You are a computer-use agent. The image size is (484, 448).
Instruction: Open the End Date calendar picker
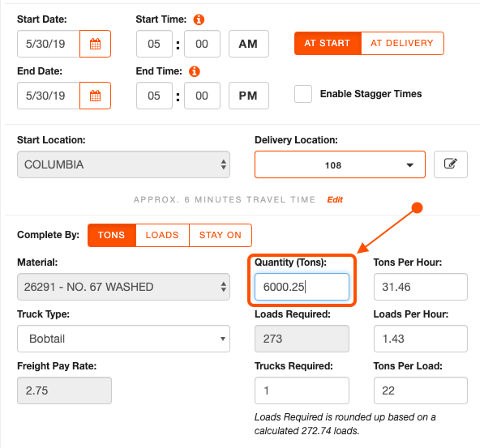click(x=95, y=96)
